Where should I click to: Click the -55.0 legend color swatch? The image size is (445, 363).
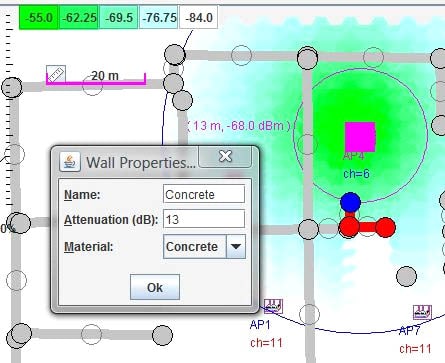point(39,17)
